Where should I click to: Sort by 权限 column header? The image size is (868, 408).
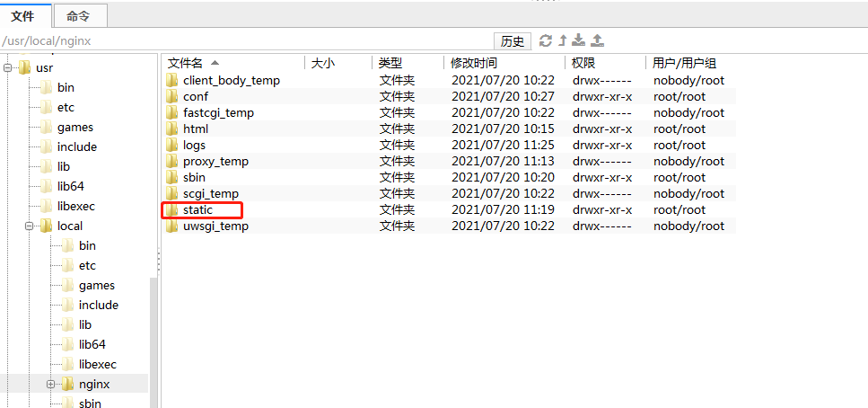[x=605, y=63]
